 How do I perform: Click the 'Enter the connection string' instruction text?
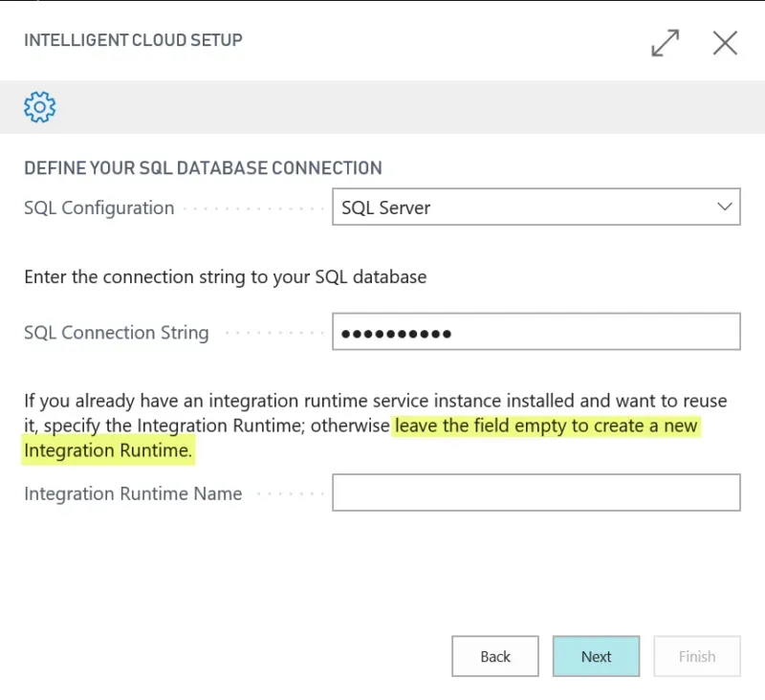tap(225, 277)
